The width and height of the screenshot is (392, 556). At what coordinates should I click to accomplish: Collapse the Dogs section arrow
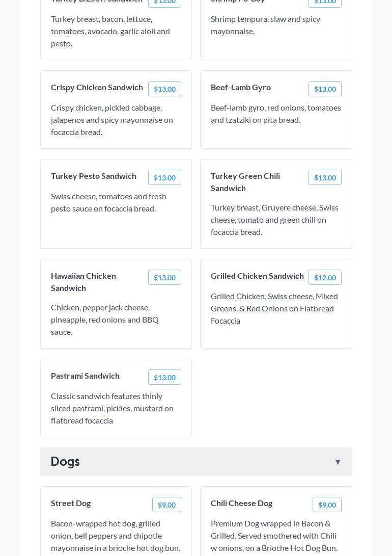click(338, 462)
